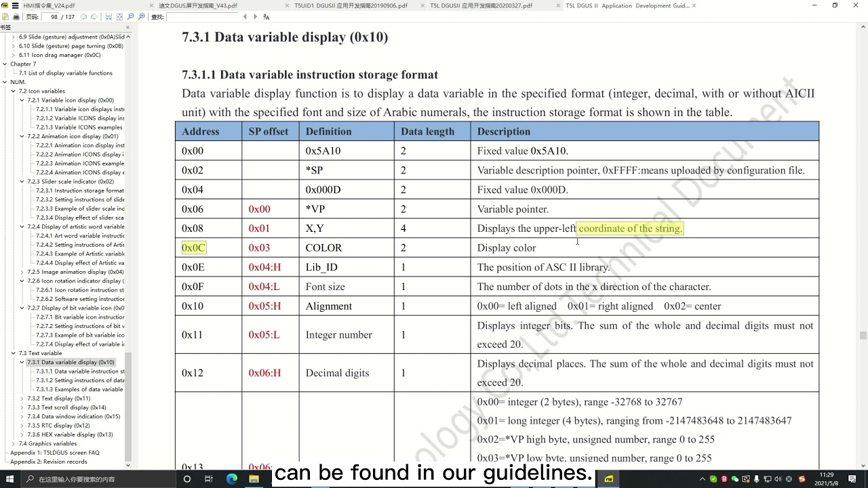Toggle match case search option
Image resolution: width=868 pixels, height=488 pixels.
pyautogui.click(x=267, y=16)
